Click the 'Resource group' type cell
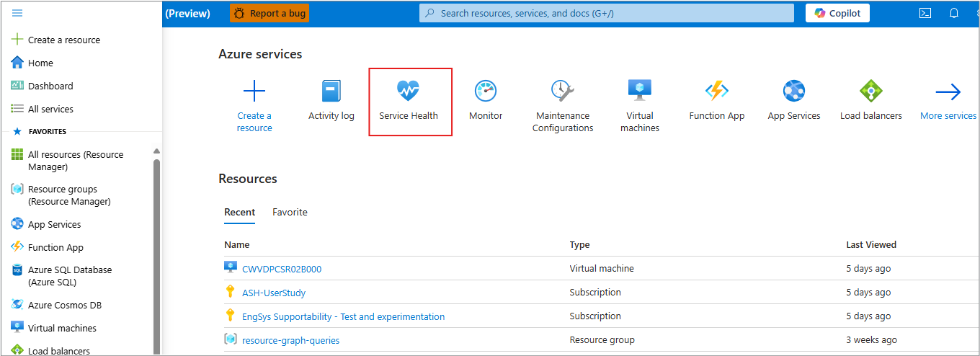The width and height of the screenshot is (980, 356). (x=602, y=340)
